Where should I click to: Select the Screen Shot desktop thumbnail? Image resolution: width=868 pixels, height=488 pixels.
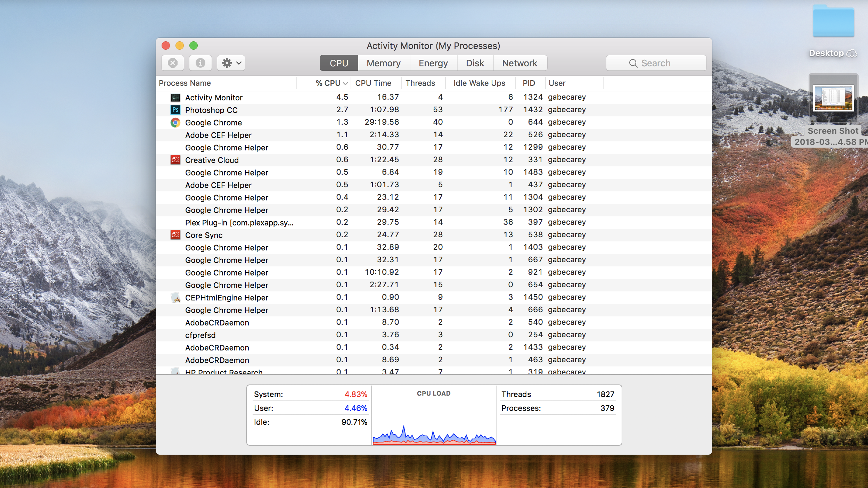pyautogui.click(x=833, y=99)
